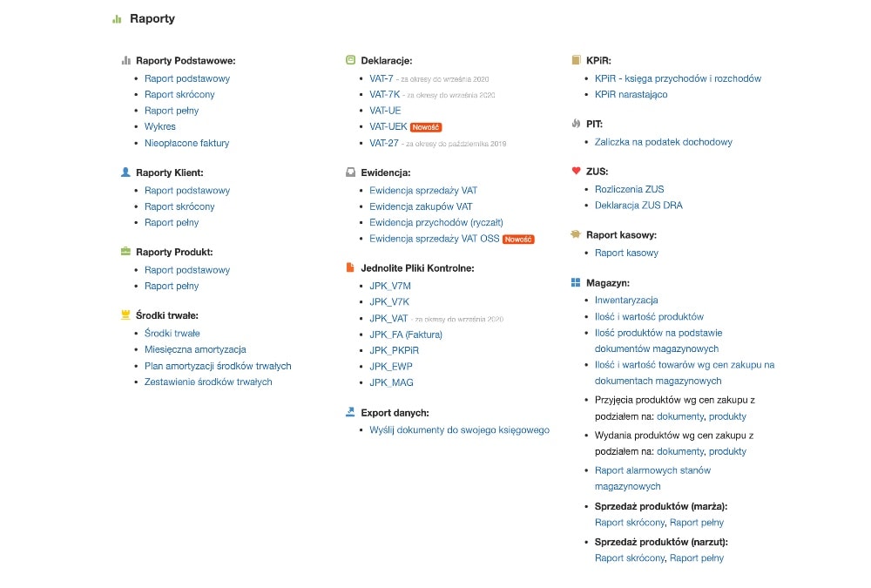Click the Jednolite Pliki Kontrolne file icon
The width and height of the screenshot is (871, 588).
pyautogui.click(x=350, y=267)
